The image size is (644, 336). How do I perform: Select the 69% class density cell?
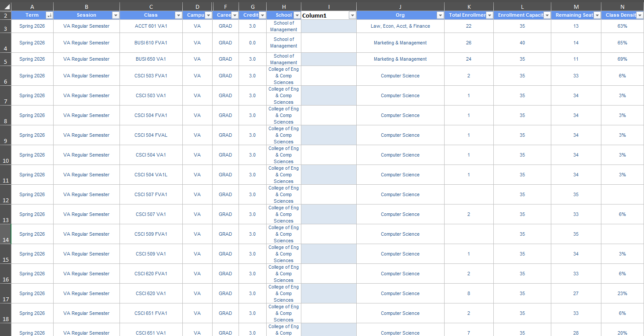tap(622, 59)
